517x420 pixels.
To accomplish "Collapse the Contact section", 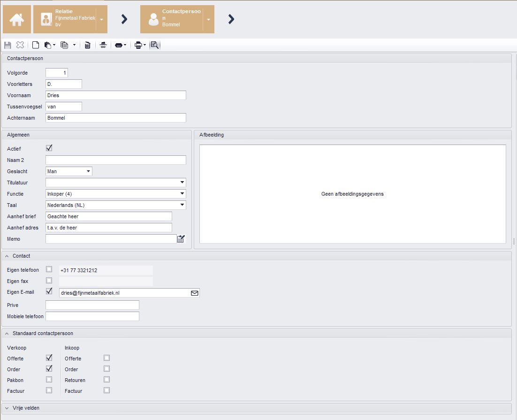I will click(x=7, y=256).
